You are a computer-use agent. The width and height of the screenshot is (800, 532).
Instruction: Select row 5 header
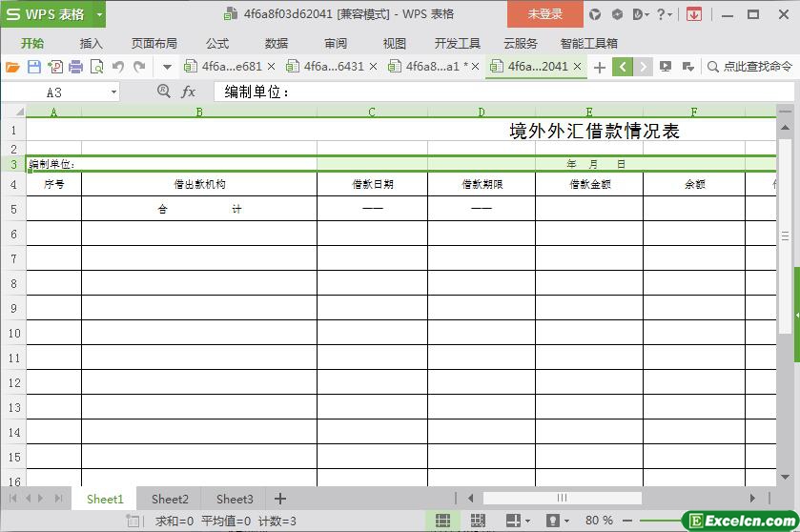pyautogui.click(x=13, y=209)
